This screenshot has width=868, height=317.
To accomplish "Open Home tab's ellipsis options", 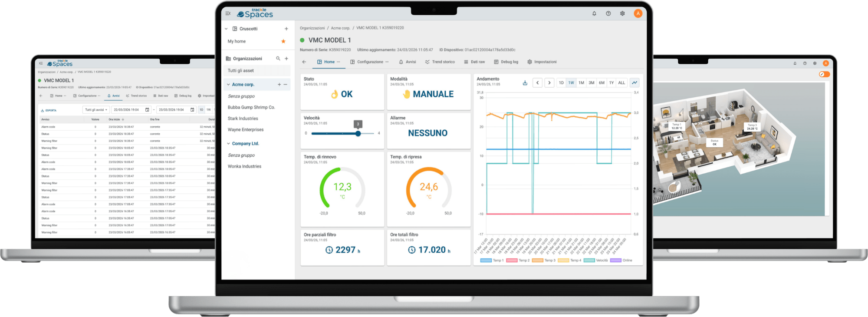I will (339, 62).
